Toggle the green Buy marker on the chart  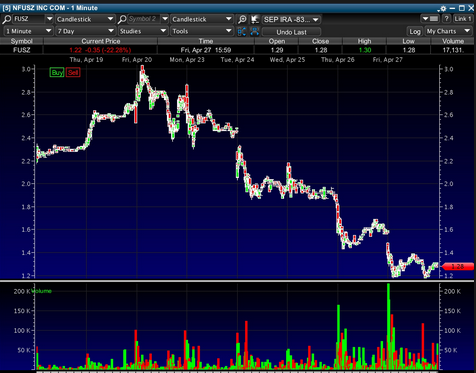click(57, 72)
